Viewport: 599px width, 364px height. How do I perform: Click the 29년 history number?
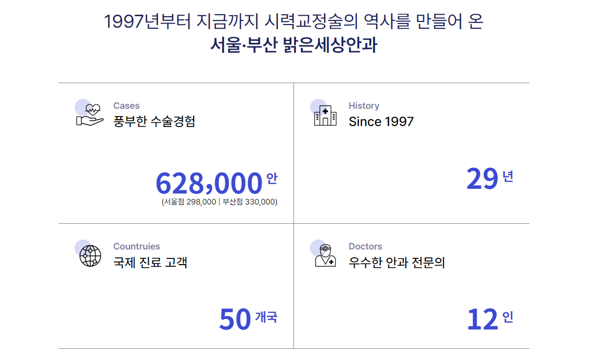click(x=490, y=178)
